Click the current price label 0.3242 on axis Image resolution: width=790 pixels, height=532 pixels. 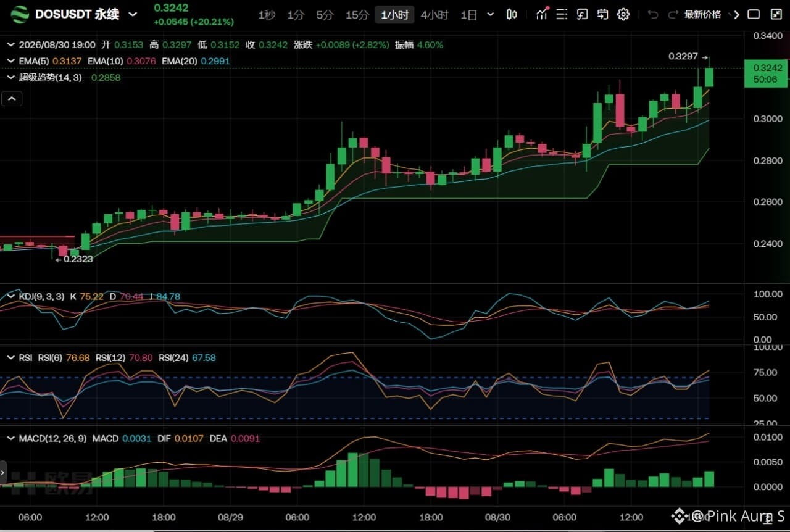point(767,73)
